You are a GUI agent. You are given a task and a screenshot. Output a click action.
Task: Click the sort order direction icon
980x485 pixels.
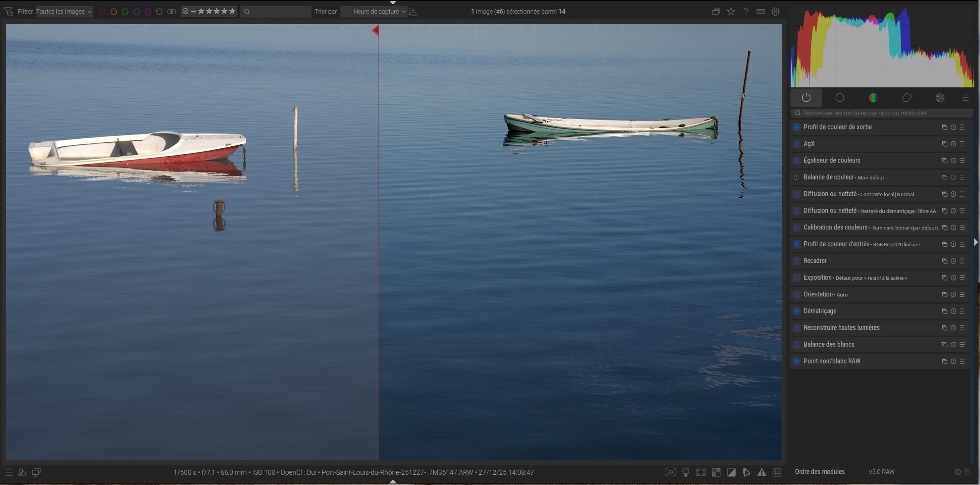413,11
